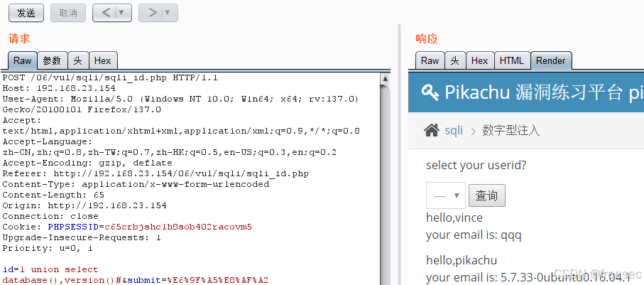Click the hello,pikachu result text

462,260
